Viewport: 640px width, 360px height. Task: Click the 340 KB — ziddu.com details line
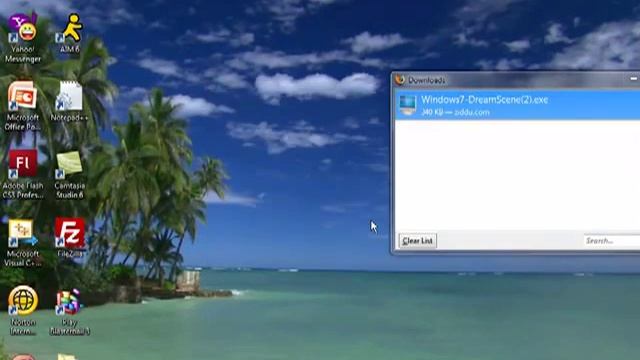tap(455, 112)
